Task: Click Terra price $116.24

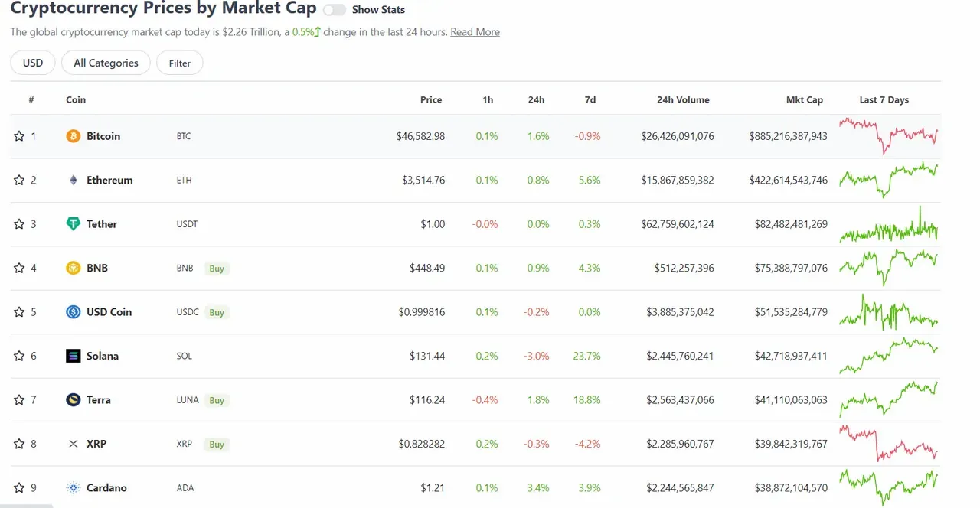Action: pyautogui.click(x=427, y=400)
